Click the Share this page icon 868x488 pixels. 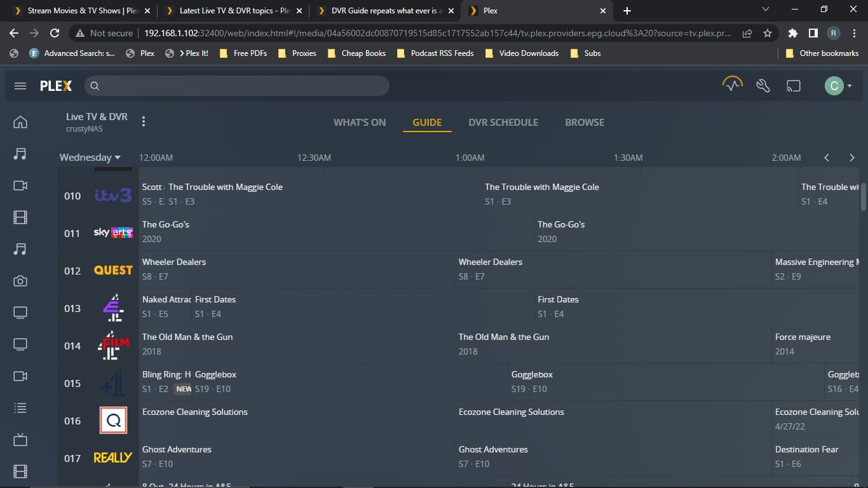pyautogui.click(x=747, y=33)
